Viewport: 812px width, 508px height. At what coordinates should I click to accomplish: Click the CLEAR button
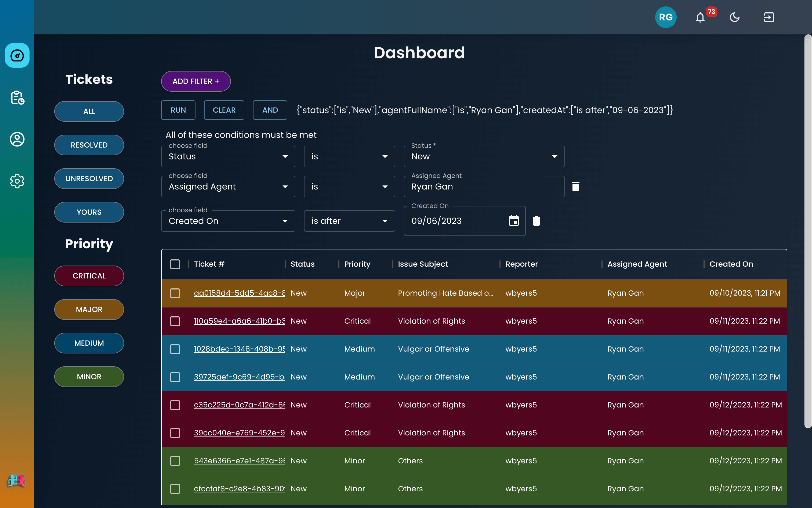[224, 110]
